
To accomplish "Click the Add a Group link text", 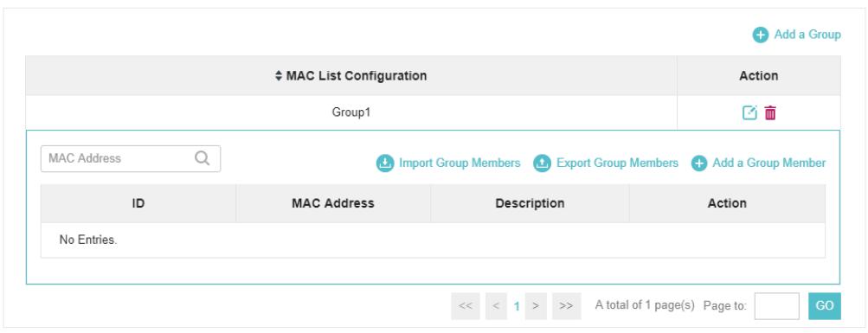I will (807, 35).
